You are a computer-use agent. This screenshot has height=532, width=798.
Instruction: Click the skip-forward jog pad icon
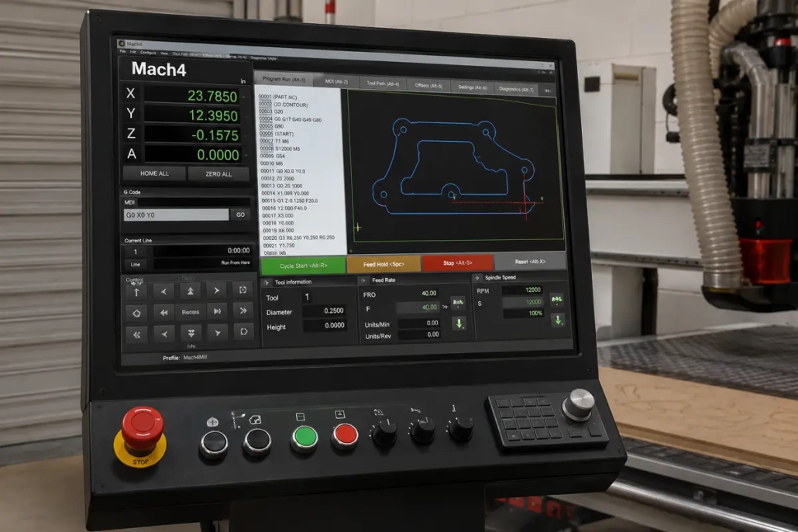pos(217,311)
